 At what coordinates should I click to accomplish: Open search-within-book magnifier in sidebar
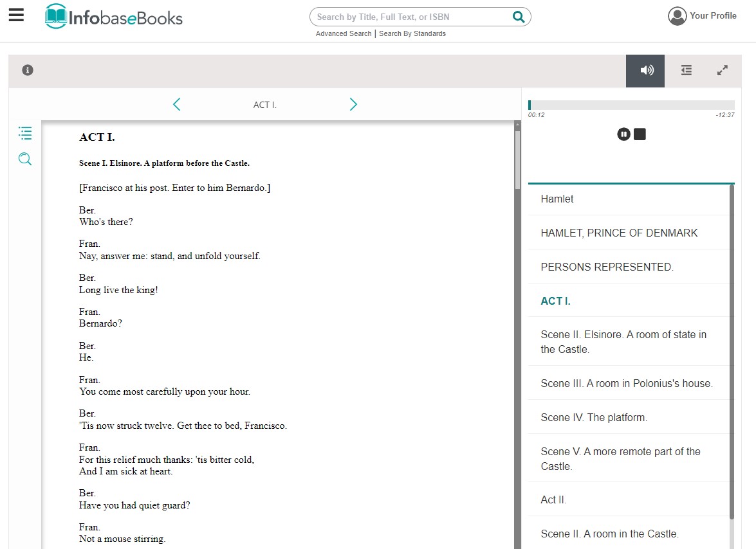point(25,159)
